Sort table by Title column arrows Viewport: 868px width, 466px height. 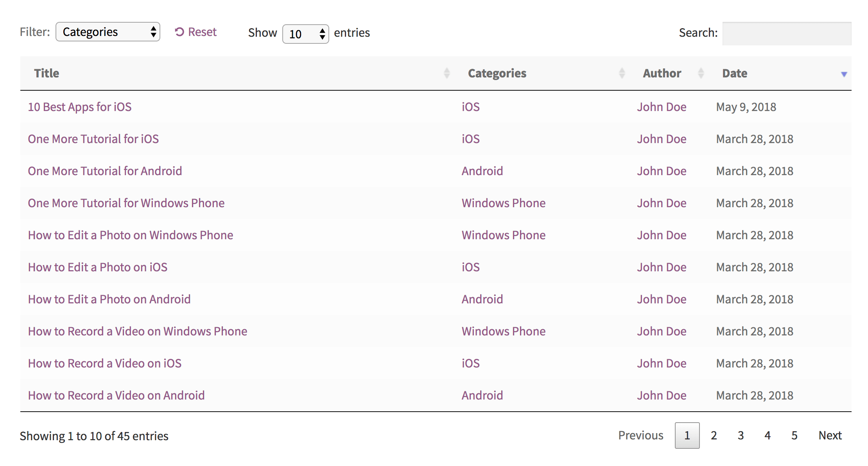pyautogui.click(x=447, y=73)
